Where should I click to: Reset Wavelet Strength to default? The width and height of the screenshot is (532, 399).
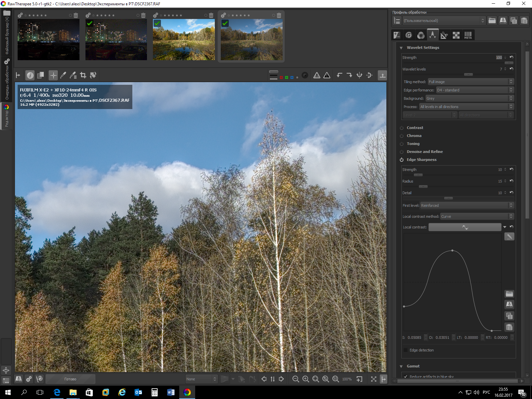tap(511, 57)
